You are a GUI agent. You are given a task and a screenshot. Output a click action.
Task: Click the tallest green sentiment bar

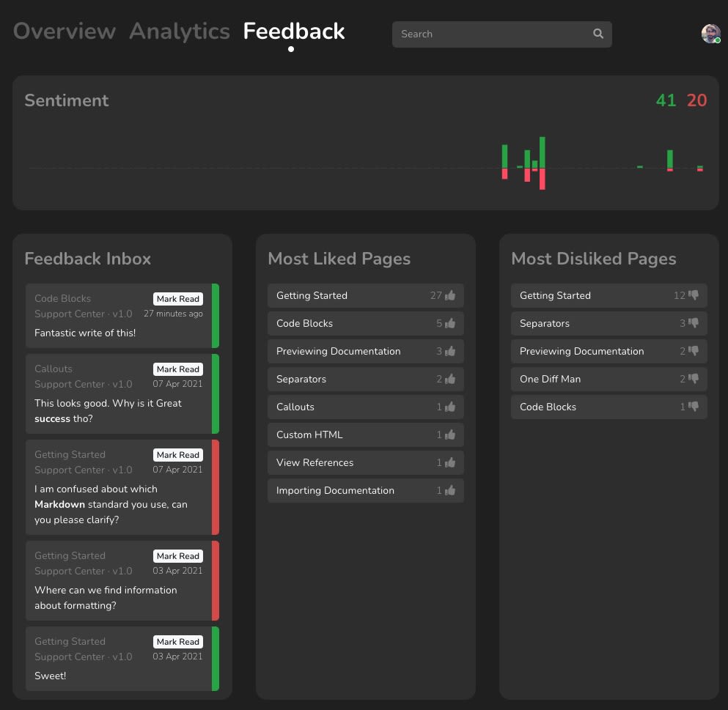(543, 152)
